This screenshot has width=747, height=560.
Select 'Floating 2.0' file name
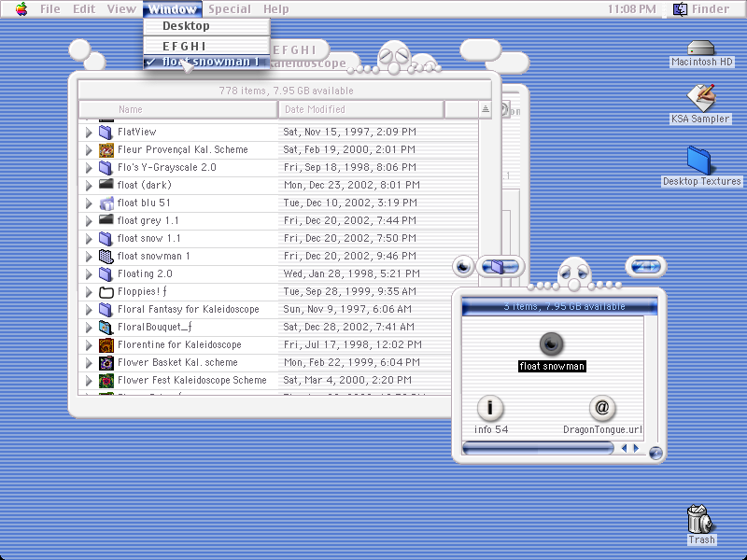click(145, 273)
